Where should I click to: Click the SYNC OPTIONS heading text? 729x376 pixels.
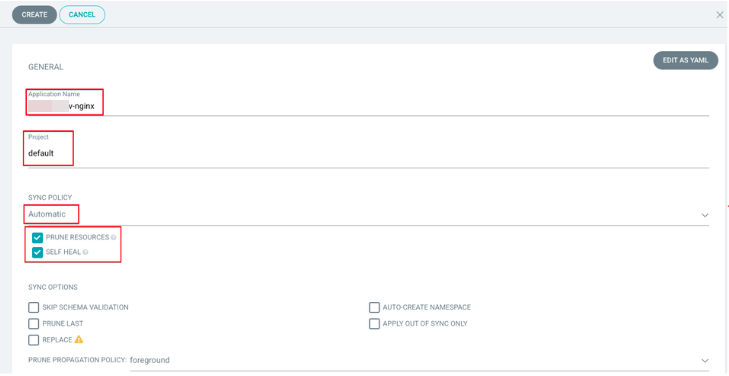point(53,287)
